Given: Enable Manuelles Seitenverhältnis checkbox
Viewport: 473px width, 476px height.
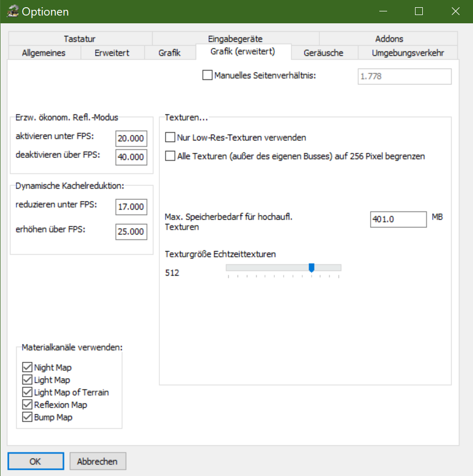Looking at the screenshot, I should tap(208, 76).
